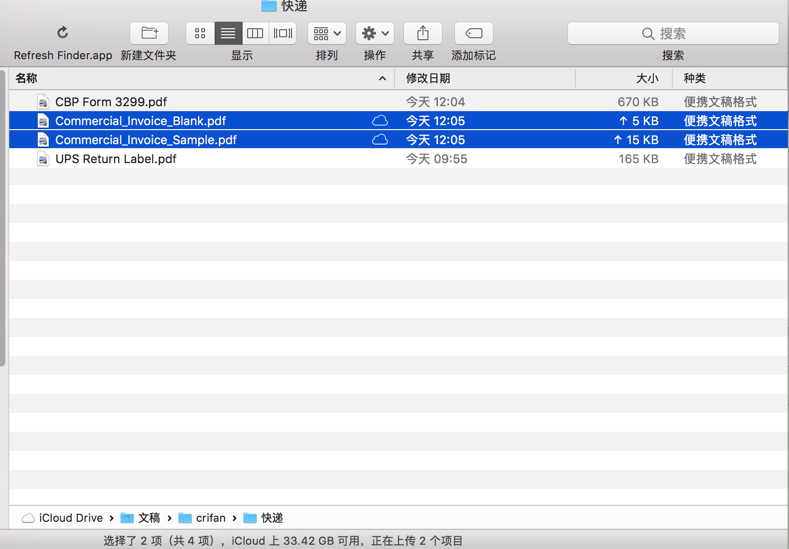Viewport: 789px width, 549px height.
Task: Create a new folder with 新建文件夹 button
Action: (x=149, y=33)
